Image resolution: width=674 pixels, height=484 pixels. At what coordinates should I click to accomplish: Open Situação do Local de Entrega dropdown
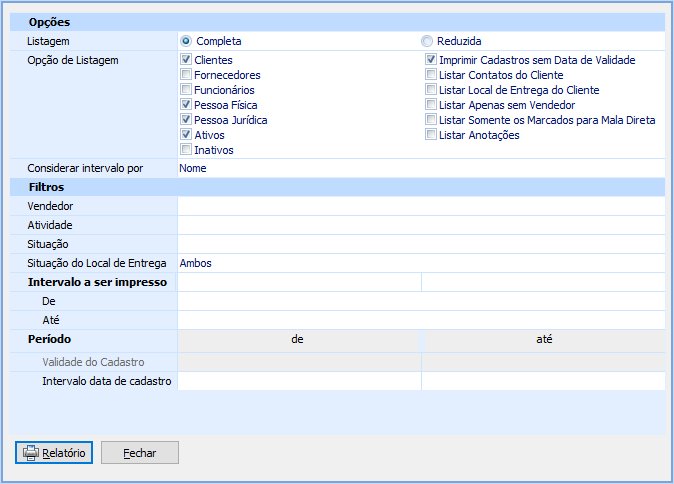click(x=421, y=263)
